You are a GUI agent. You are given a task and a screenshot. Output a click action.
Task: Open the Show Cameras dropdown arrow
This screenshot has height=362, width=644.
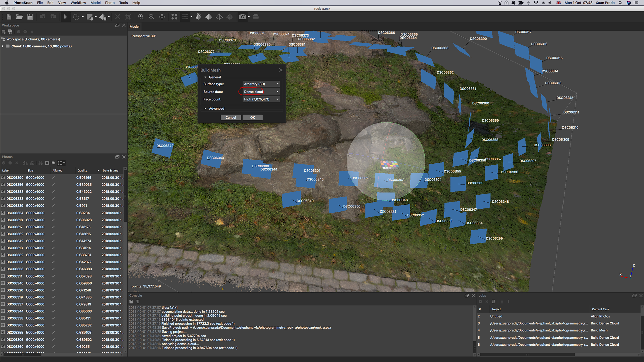tap(249, 17)
